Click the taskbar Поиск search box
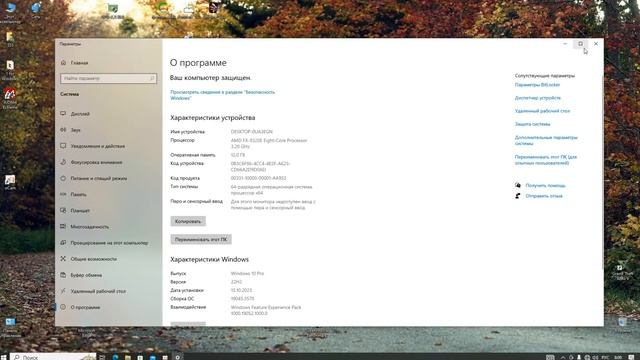 pyautogui.click(x=53, y=357)
